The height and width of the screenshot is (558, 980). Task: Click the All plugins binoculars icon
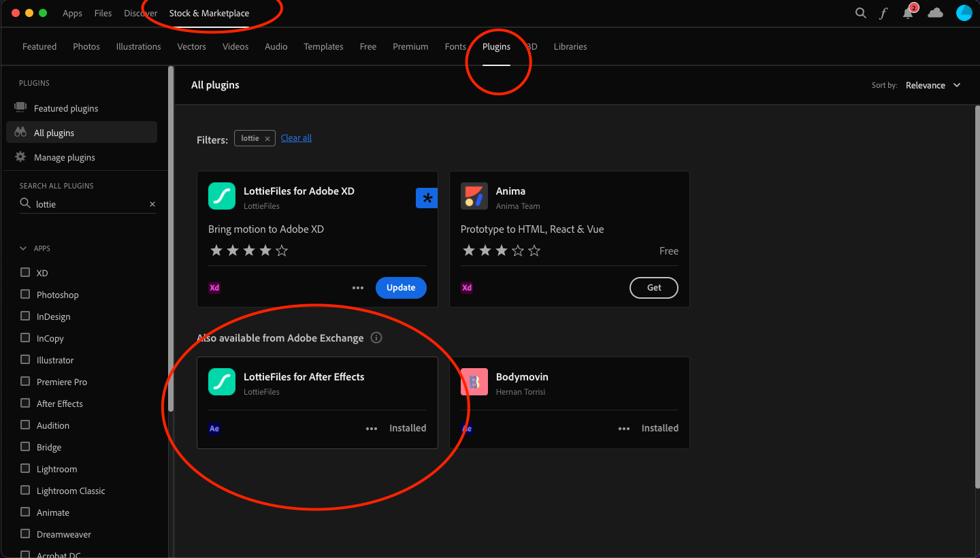pos(20,132)
